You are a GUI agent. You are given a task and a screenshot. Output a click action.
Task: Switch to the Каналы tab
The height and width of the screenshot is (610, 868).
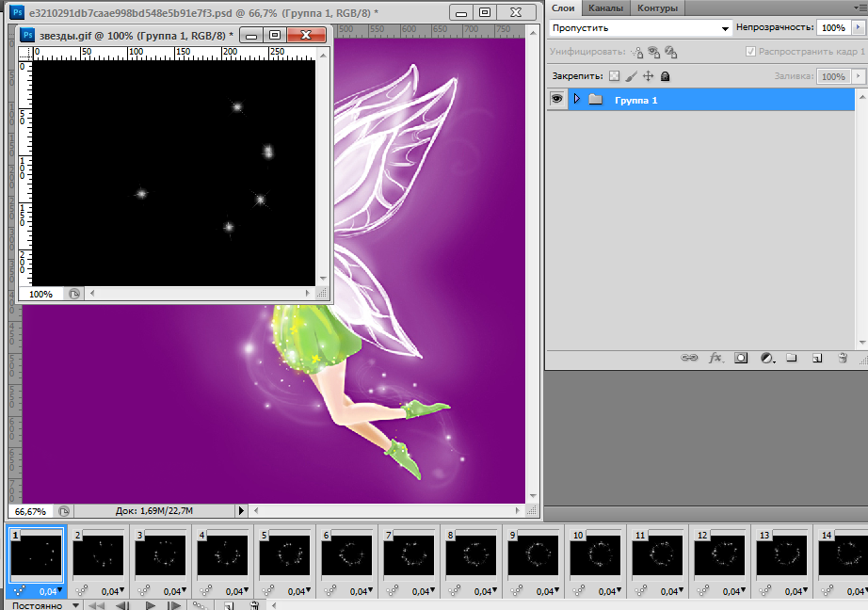[x=605, y=8]
